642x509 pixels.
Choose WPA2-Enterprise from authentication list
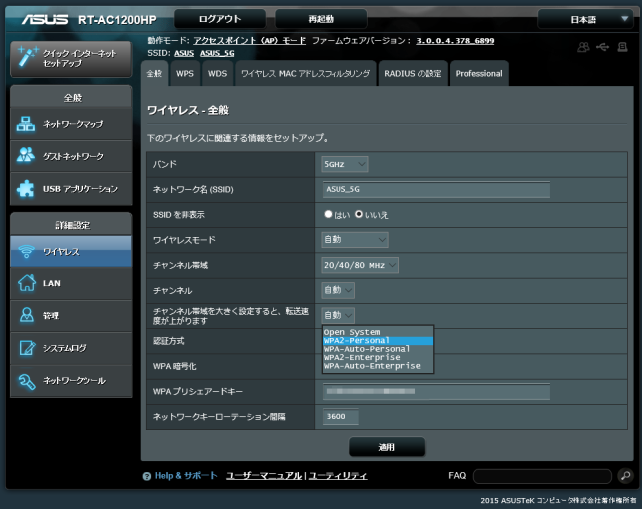378,357
